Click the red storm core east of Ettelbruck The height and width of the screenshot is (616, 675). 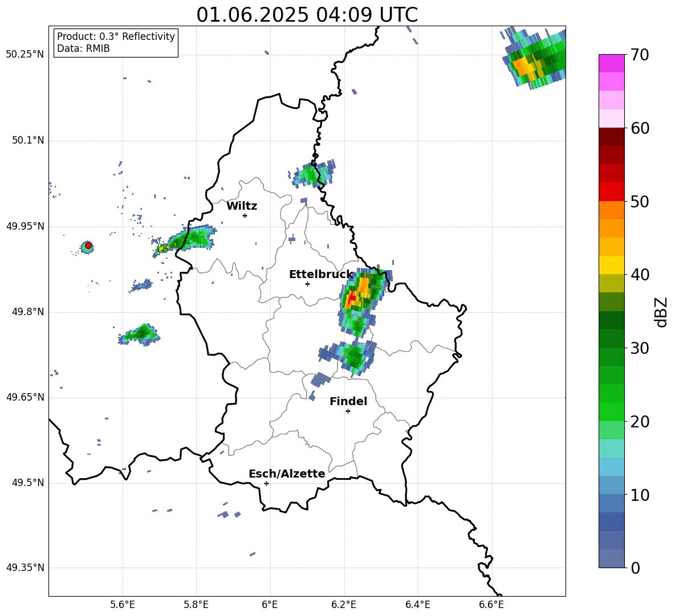(352, 297)
